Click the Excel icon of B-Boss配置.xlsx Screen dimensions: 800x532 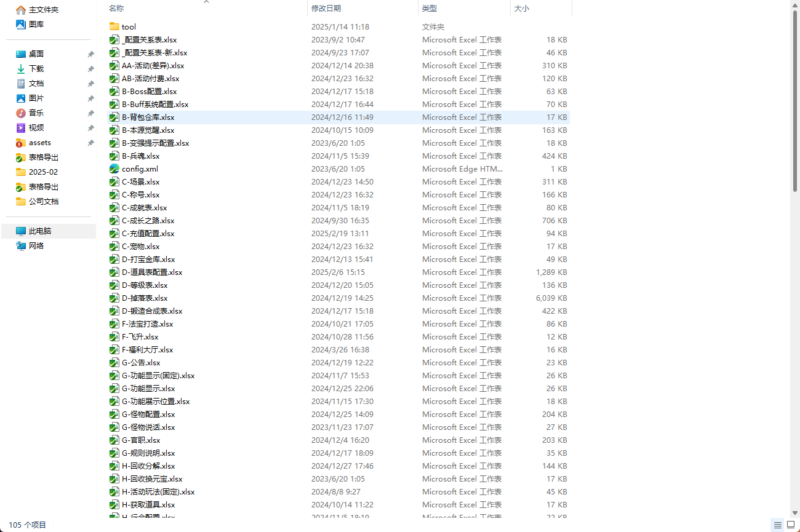(x=114, y=91)
